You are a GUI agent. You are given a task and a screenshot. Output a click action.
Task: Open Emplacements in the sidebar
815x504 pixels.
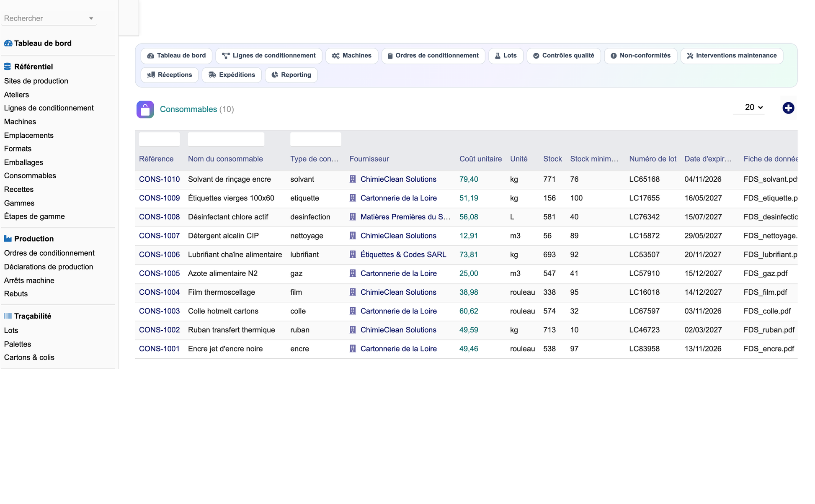coord(29,135)
